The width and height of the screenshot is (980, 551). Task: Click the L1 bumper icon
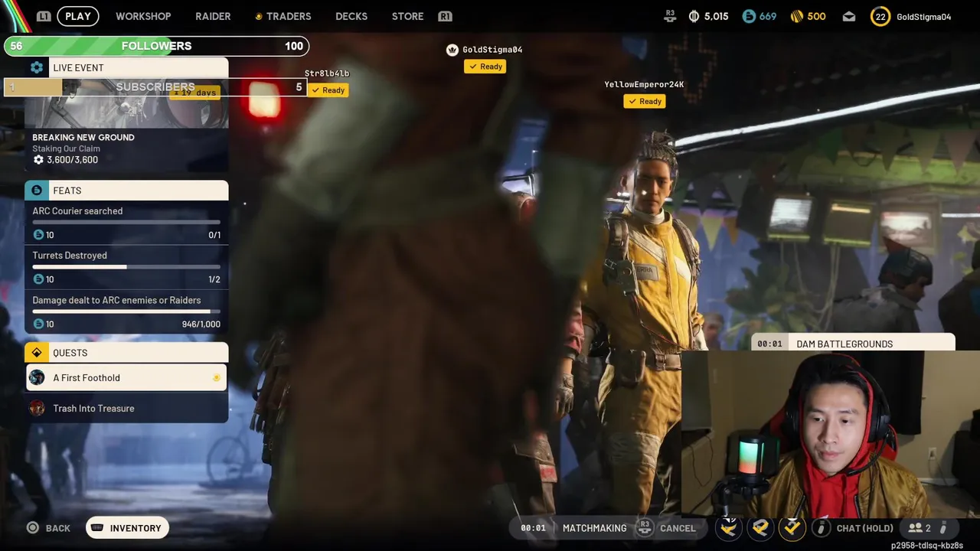(x=44, y=16)
